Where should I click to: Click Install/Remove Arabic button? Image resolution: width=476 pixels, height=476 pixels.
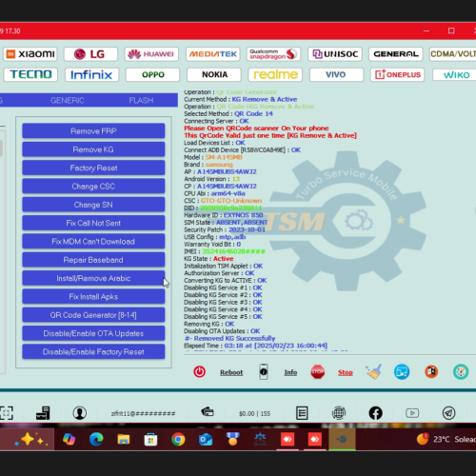(x=93, y=278)
